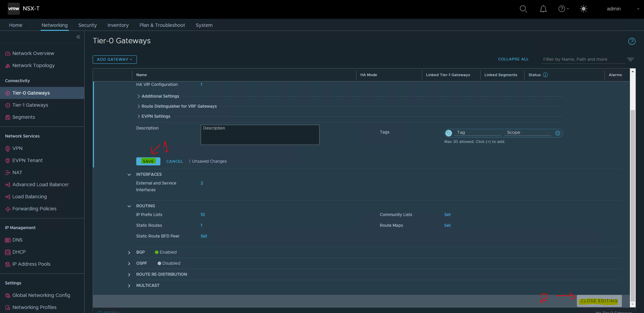The image size is (644, 313).
Task: Click the tag label icon
Action: (449, 133)
